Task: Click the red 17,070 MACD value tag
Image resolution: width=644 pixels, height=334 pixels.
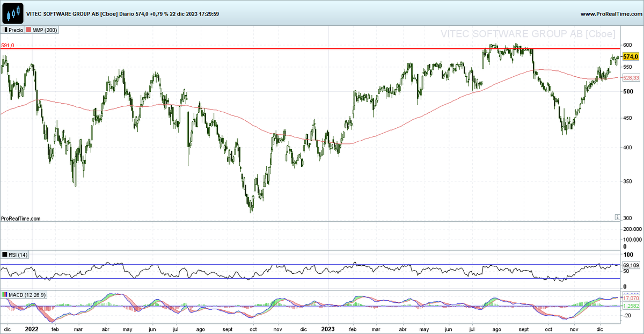Action: click(631, 298)
